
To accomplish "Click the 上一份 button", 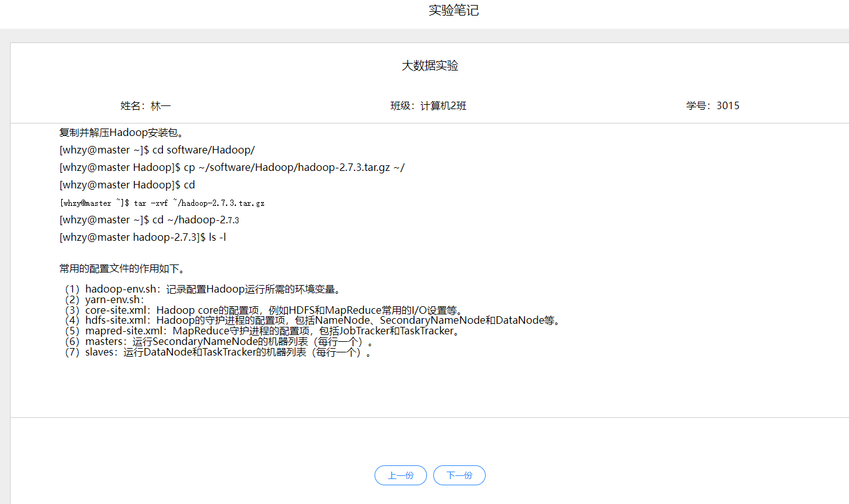I will (400, 475).
